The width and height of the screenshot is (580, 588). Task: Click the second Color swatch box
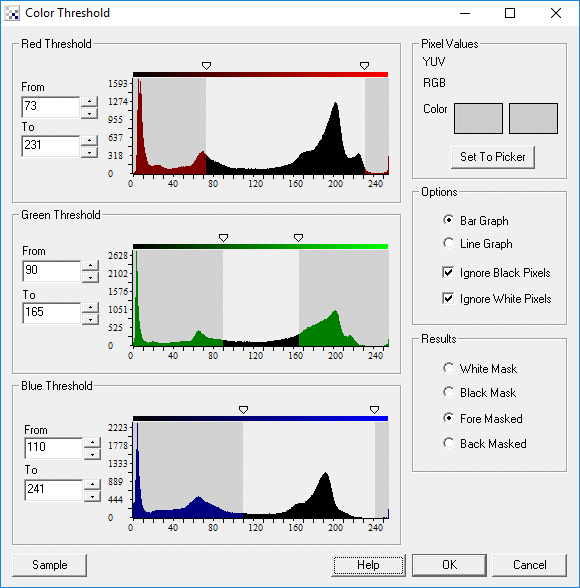[533, 118]
